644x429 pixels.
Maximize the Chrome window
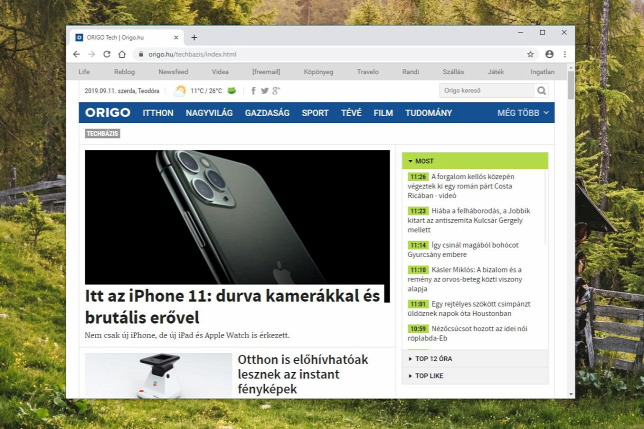[542, 32]
